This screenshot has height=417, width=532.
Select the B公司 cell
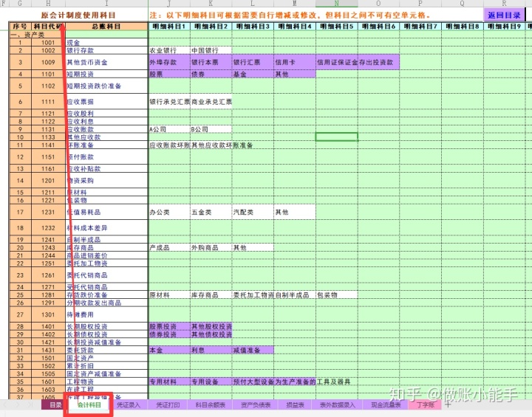tap(211, 129)
